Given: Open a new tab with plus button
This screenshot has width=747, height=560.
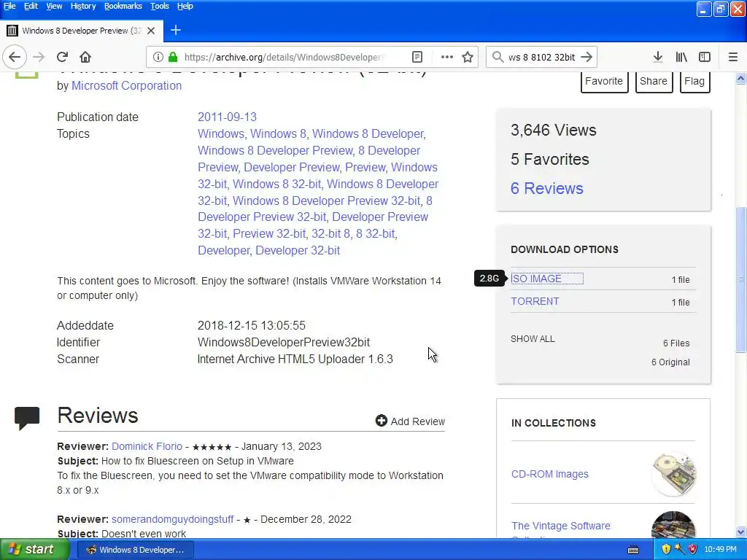Looking at the screenshot, I should [x=175, y=31].
